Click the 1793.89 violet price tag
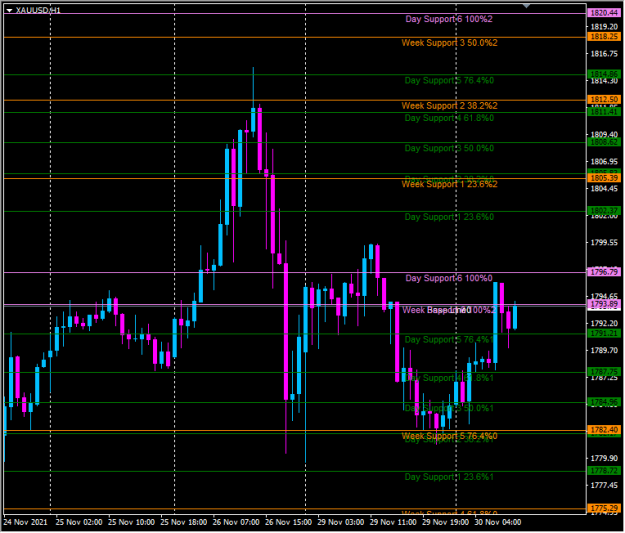Viewport: 625px width, 533px height. tap(604, 304)
